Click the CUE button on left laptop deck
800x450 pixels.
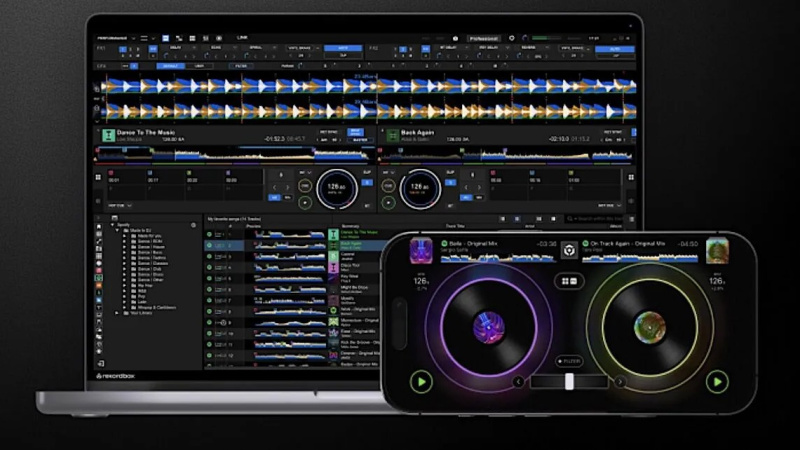click(x=305, y=187)
